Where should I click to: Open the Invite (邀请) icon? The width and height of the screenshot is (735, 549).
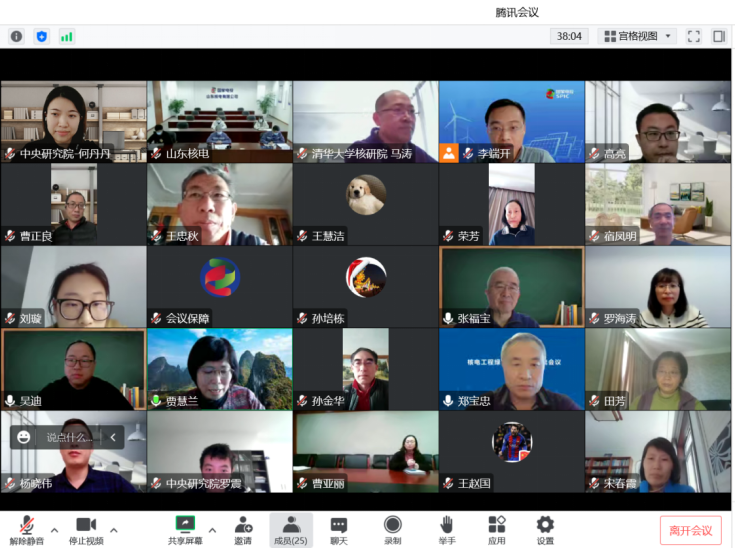coord(243,529)
